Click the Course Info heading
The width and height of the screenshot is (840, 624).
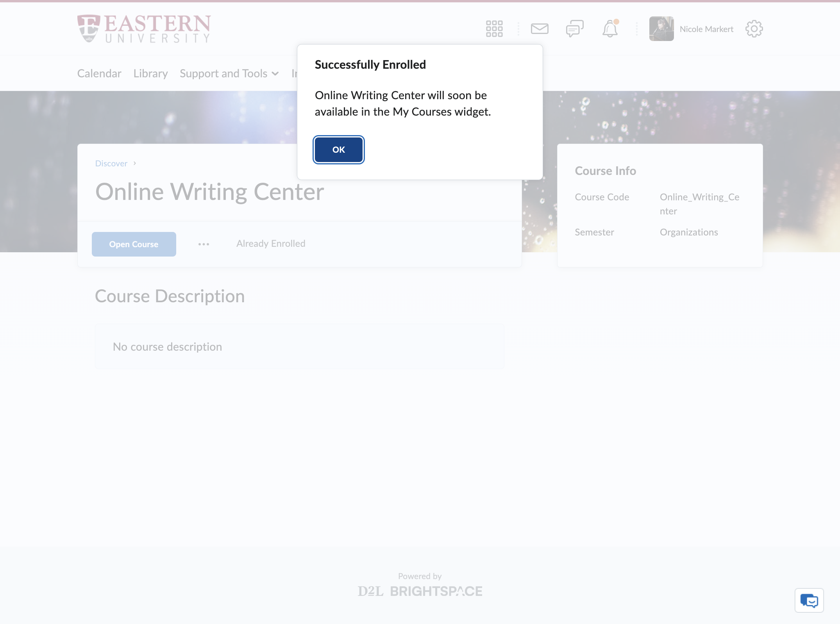tap(605, 171)
